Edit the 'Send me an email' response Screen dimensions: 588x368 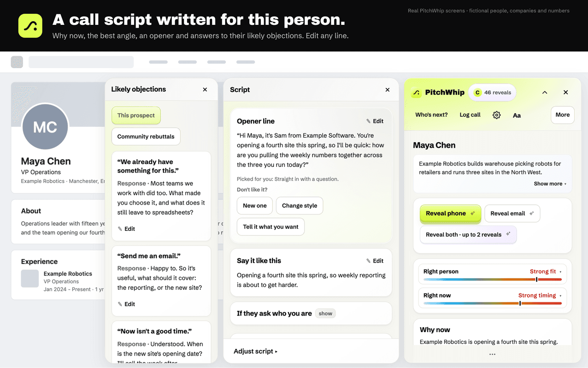point(126,304)
